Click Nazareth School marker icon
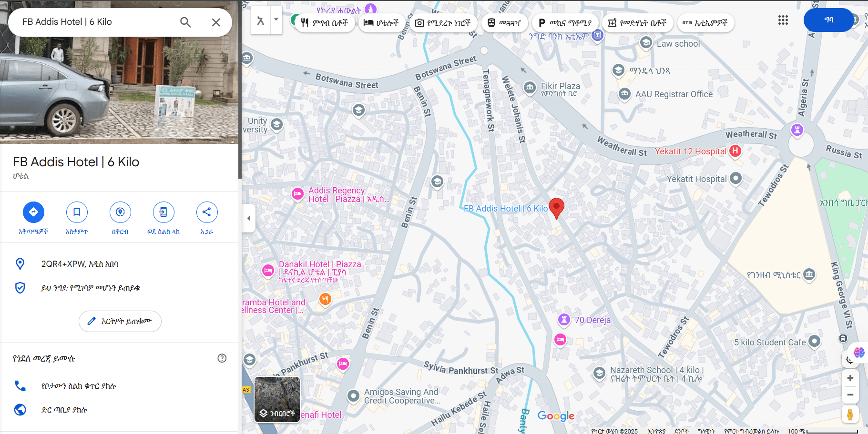The height and width of the screenshot is (434, 868). pyautogui.click(x=599, y=373)
